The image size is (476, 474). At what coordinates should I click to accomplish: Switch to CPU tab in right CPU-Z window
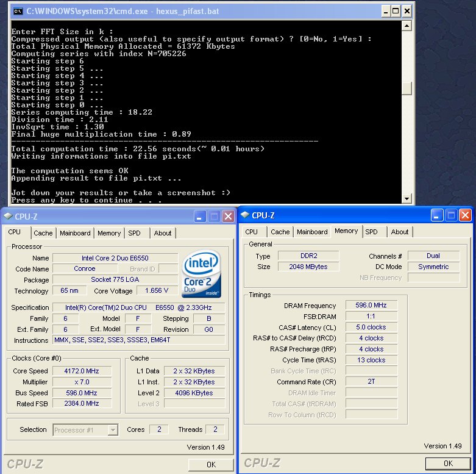pyautogui.click(x=251, y=232)
